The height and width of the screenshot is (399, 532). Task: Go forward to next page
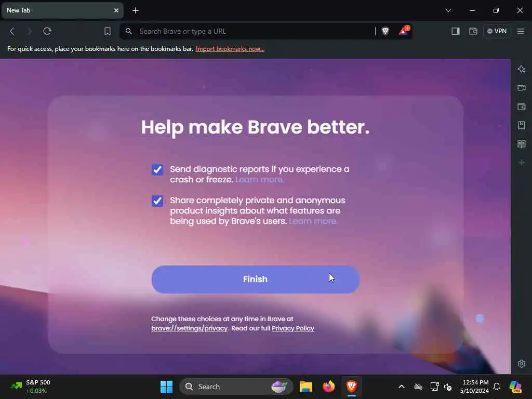pyautogui.click(x=30, y=31)
